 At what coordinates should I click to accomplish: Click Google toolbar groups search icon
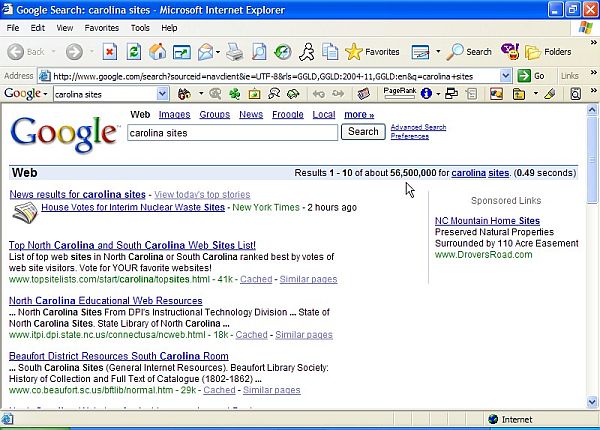(x=274, y=94)
